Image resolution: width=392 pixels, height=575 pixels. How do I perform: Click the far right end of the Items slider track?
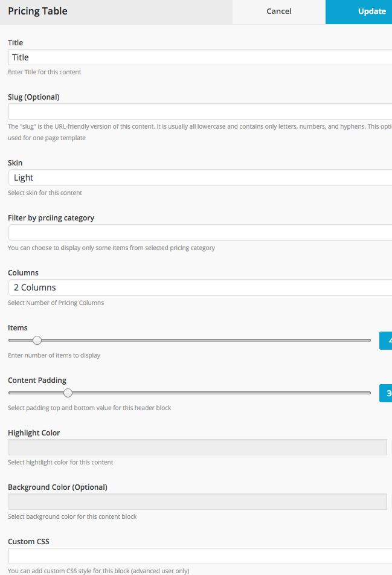tap(368, 341)
